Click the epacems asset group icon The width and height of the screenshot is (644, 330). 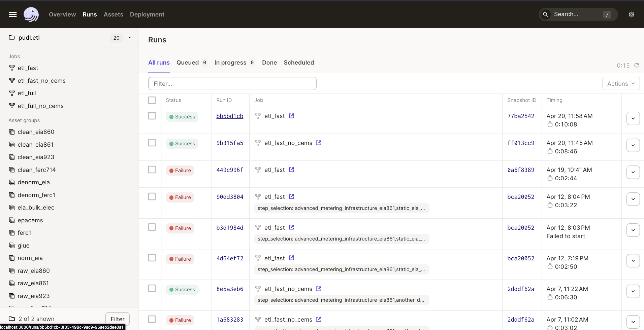coord(12,220)
